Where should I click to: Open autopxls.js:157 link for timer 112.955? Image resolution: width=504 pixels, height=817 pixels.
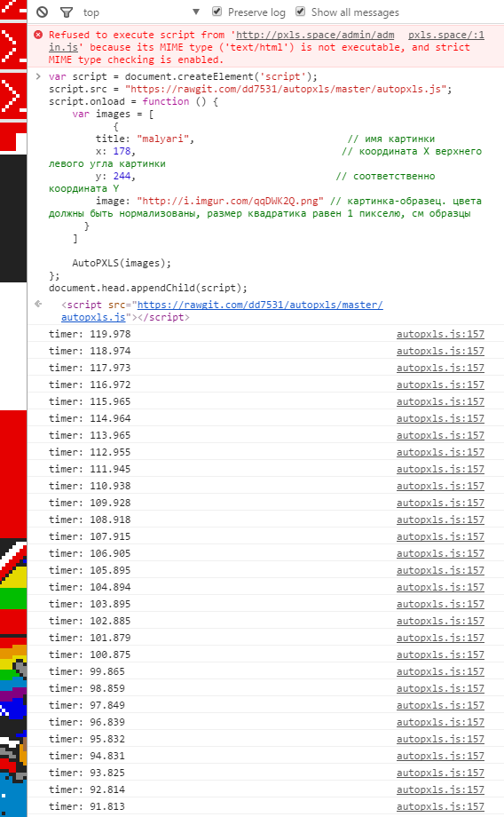[440, 452]
